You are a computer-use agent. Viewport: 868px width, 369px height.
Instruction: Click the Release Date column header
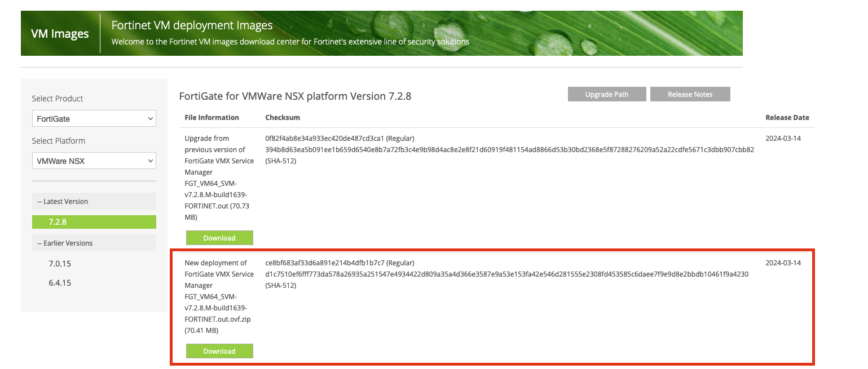pyautogui.click(x=787, y=118)
